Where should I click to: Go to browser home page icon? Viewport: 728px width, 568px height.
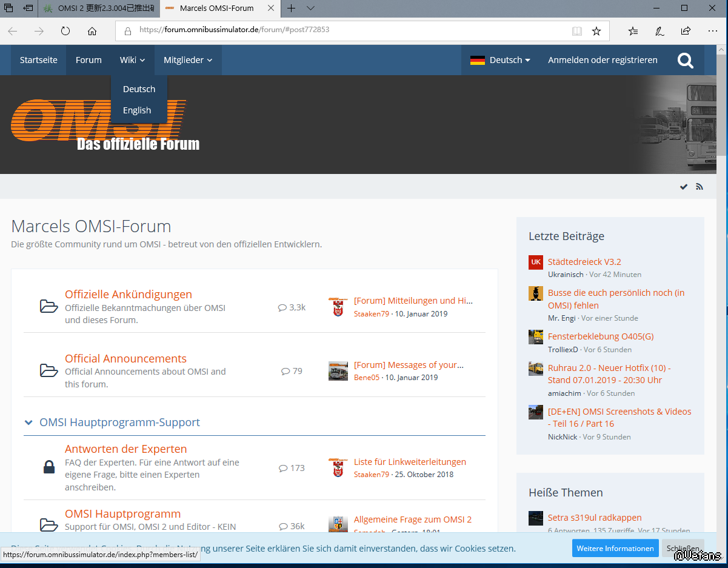pyautogui.click(x=92, y=31)
